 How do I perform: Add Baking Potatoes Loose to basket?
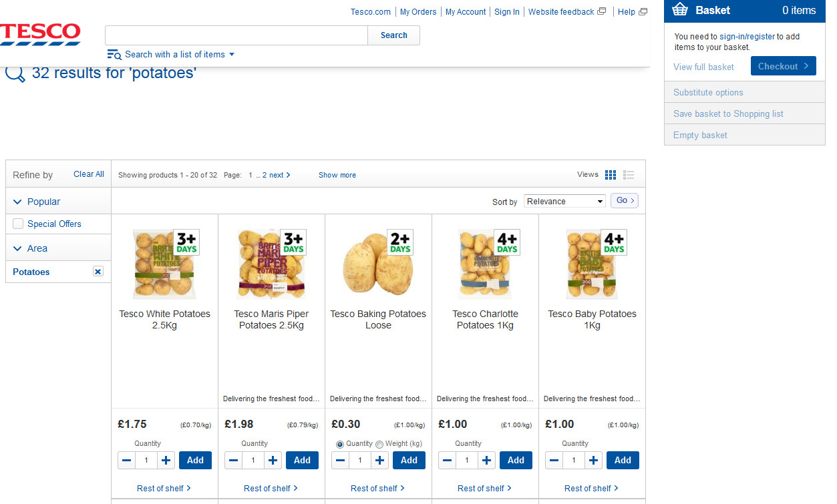409,460
